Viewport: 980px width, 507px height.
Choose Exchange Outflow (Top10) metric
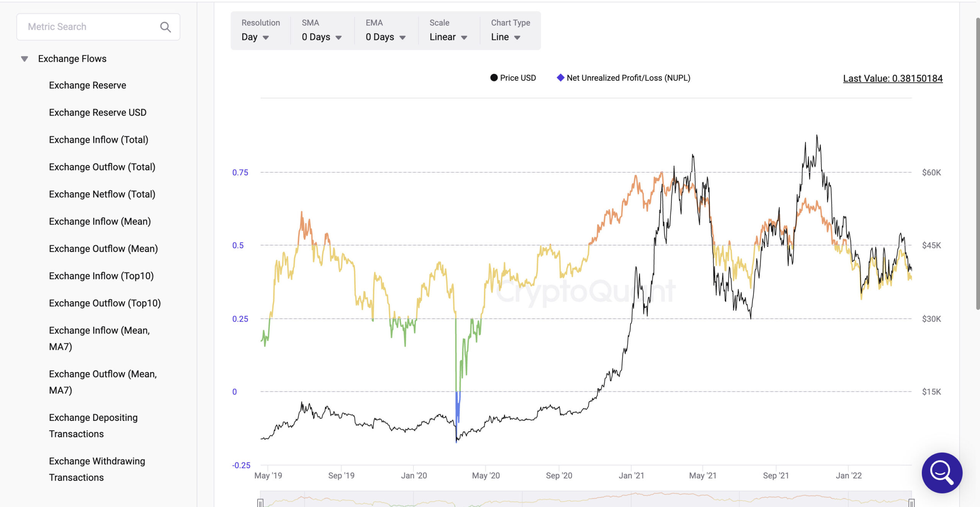[105, 303]
